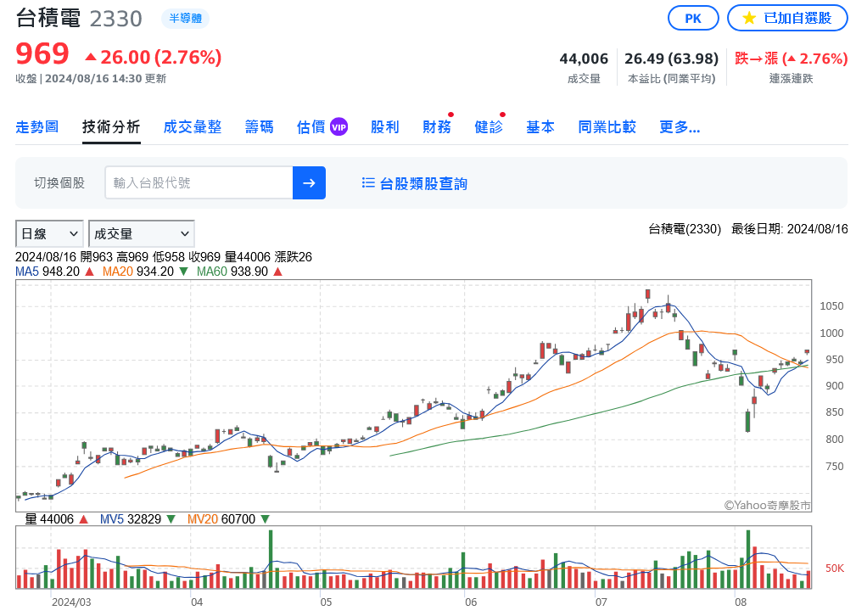Click the 已加自選股 watchlist button
The image size is (856, 616).
pyautogui.click(x=787, y=19)
